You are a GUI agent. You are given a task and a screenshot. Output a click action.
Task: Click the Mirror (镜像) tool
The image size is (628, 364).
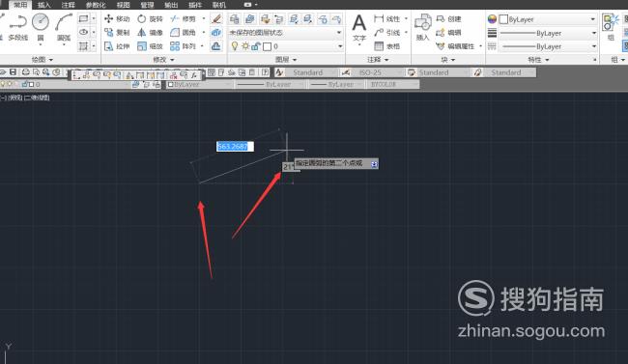[150, 33]
